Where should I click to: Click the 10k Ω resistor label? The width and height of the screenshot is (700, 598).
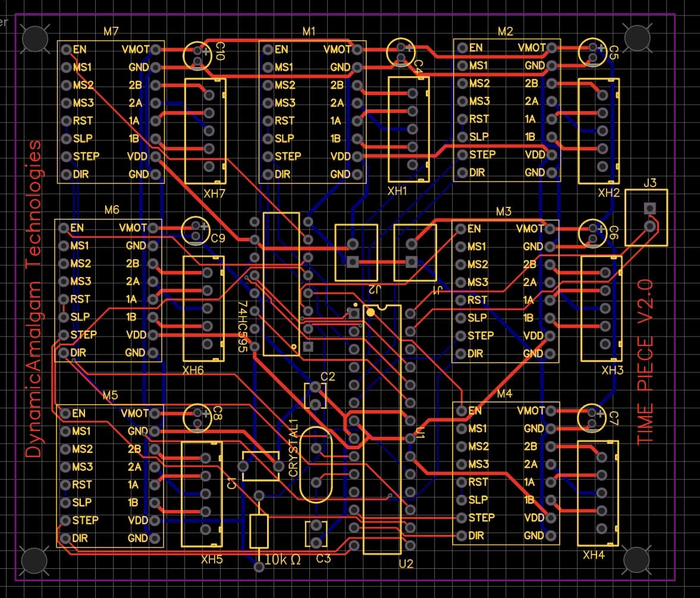tap(282, 559)
